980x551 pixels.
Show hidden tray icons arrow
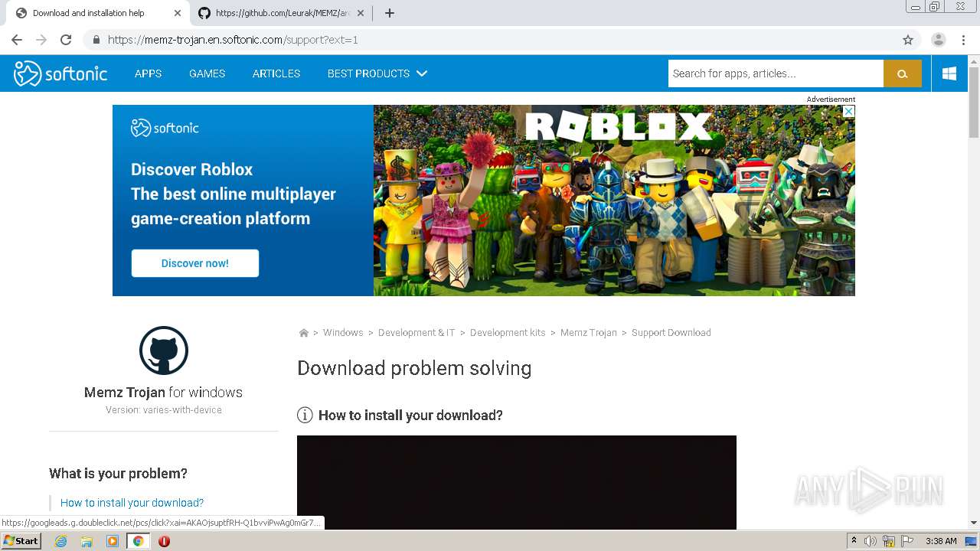(854, 541)
